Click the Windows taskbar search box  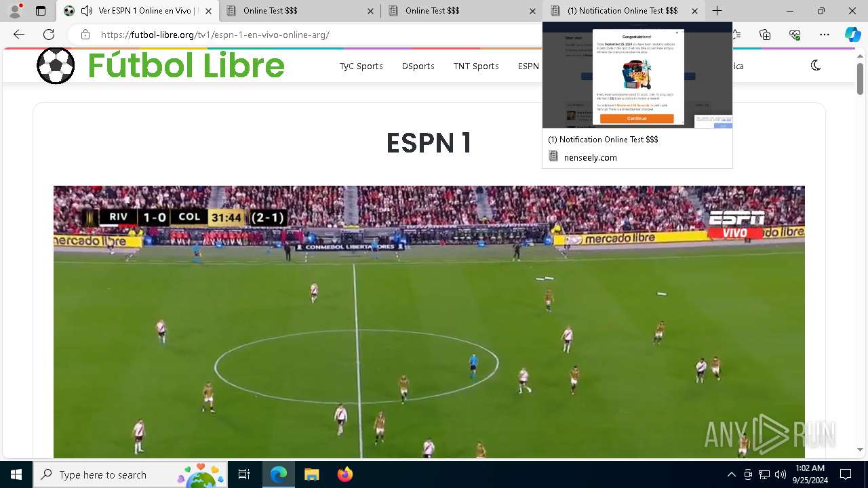point(130,474)
